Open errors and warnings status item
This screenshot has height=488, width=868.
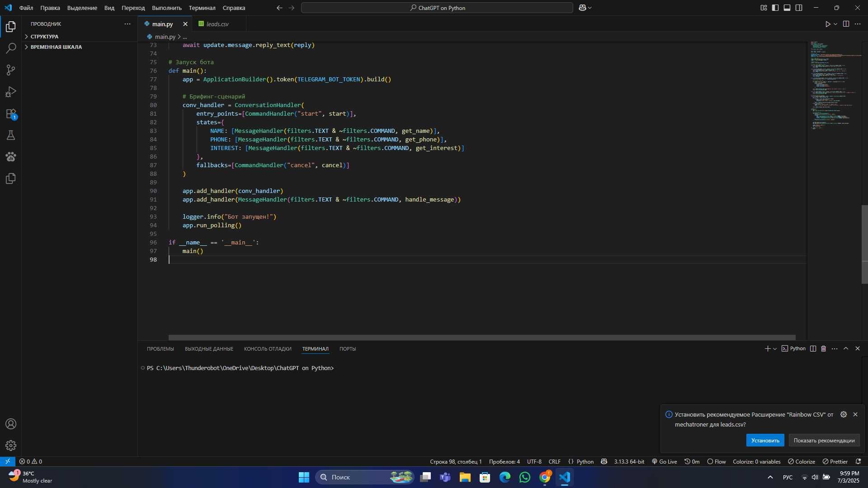coord(31,461)
